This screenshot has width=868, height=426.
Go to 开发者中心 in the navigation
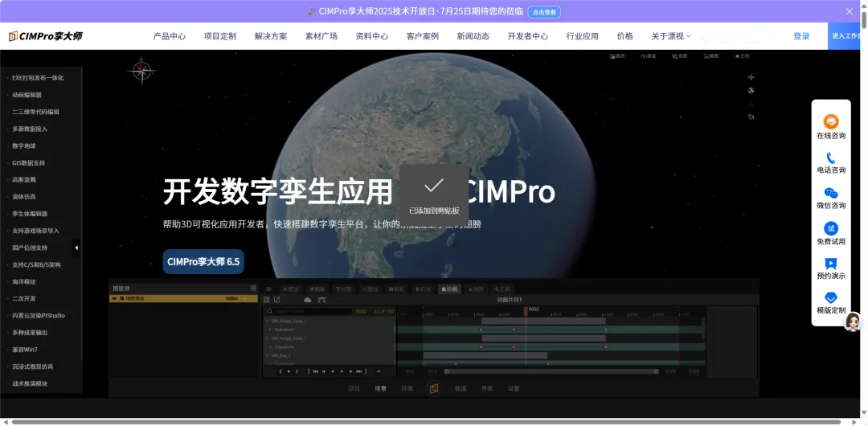[527, 36]
